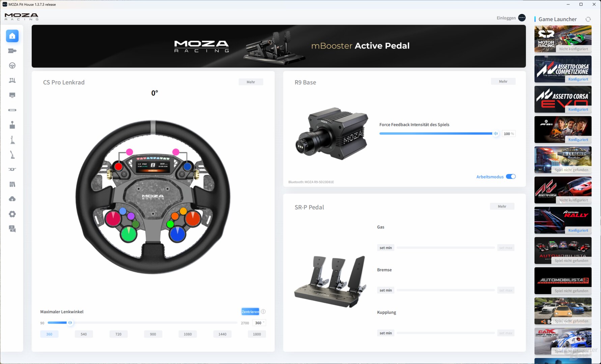Click set max for Bremse pedal
Screen dimensions: 601x364
506,290
